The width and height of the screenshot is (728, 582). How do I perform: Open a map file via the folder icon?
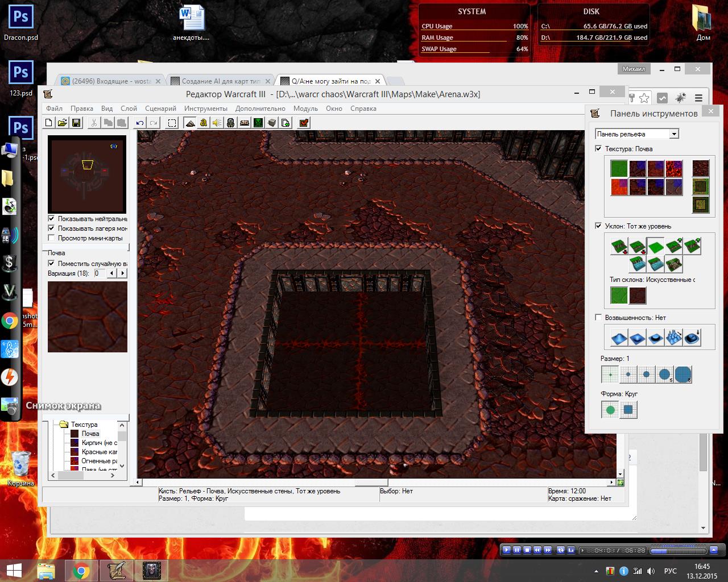coord(63,123)
